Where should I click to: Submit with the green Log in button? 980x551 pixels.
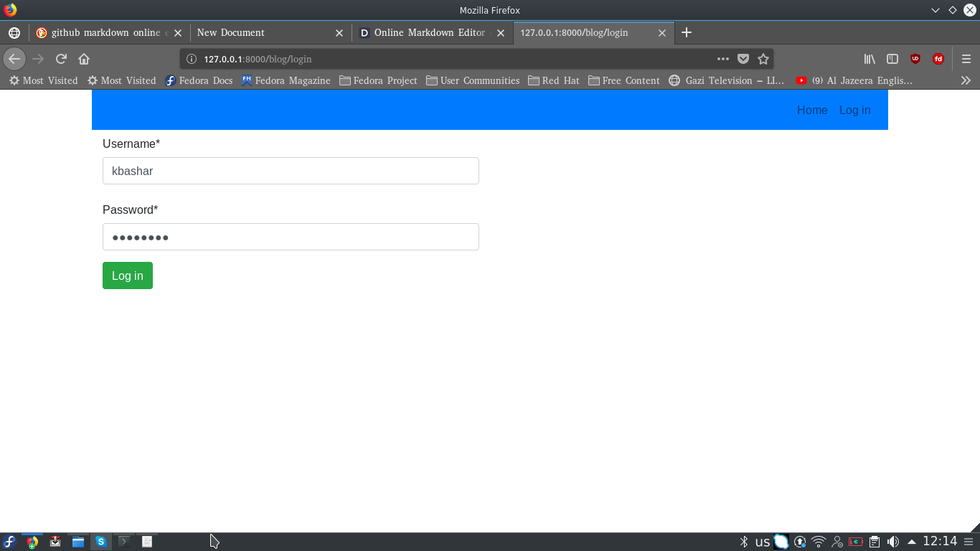pyautogui.click(x=128, y=275)
